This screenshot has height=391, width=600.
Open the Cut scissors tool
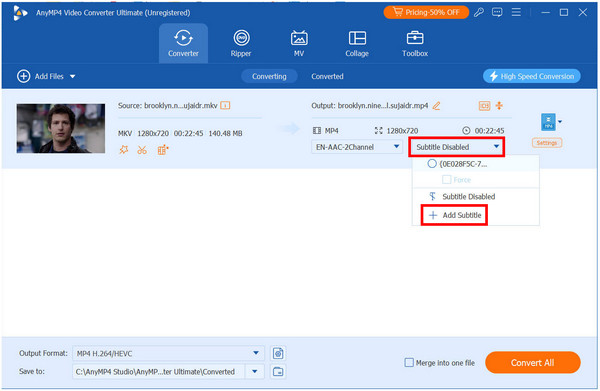142,150
